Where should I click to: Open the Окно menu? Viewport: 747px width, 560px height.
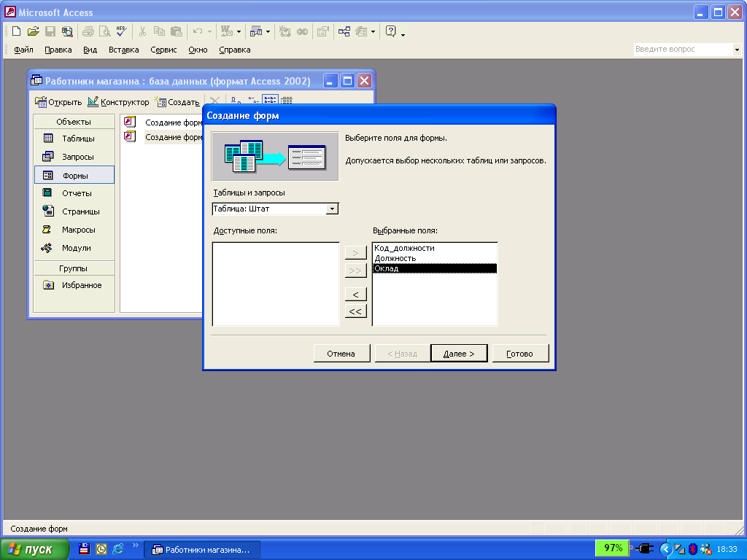pos(198,50)
